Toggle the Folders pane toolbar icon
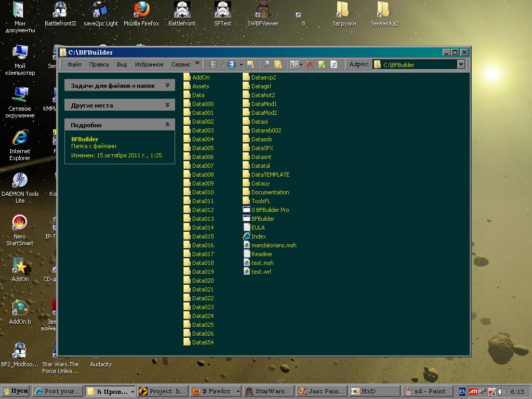This screenshot has width=532, height=399. 278,64
